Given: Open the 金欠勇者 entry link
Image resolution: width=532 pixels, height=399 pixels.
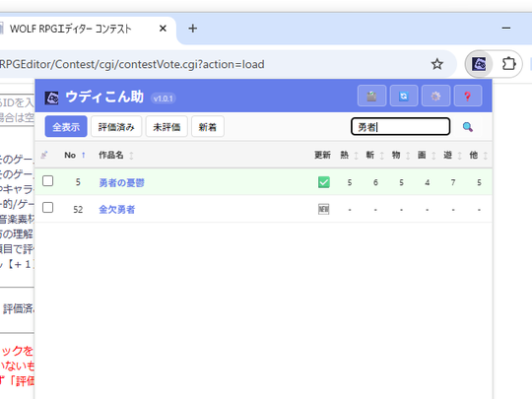Looking at the screenshot, I should (x=116, y=209).
